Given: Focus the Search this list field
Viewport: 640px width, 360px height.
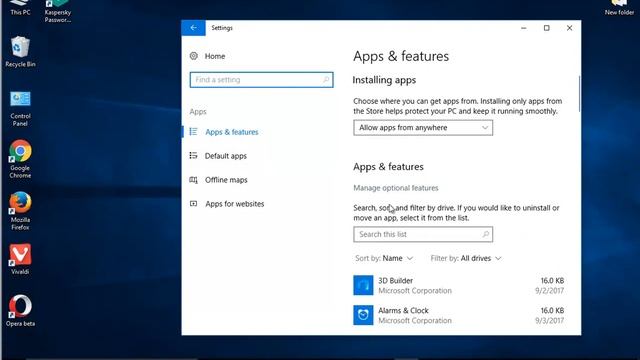Looking at the screenshot, I should click(423, 234).
